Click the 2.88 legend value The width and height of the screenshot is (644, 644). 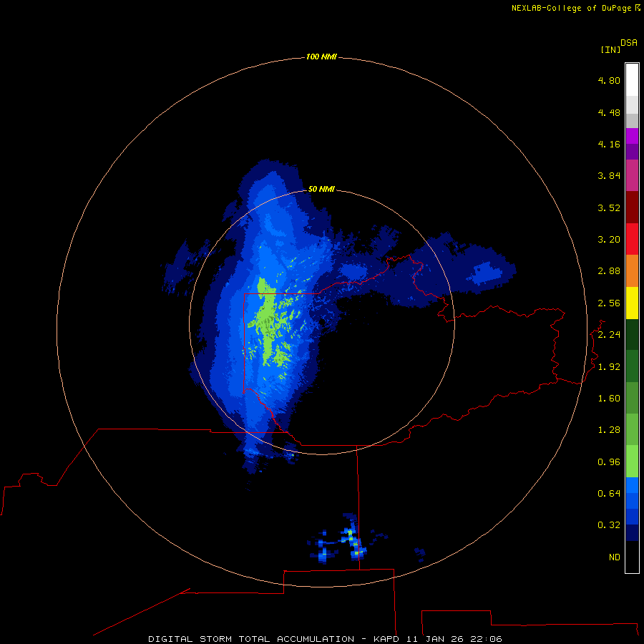pos(609,271)
